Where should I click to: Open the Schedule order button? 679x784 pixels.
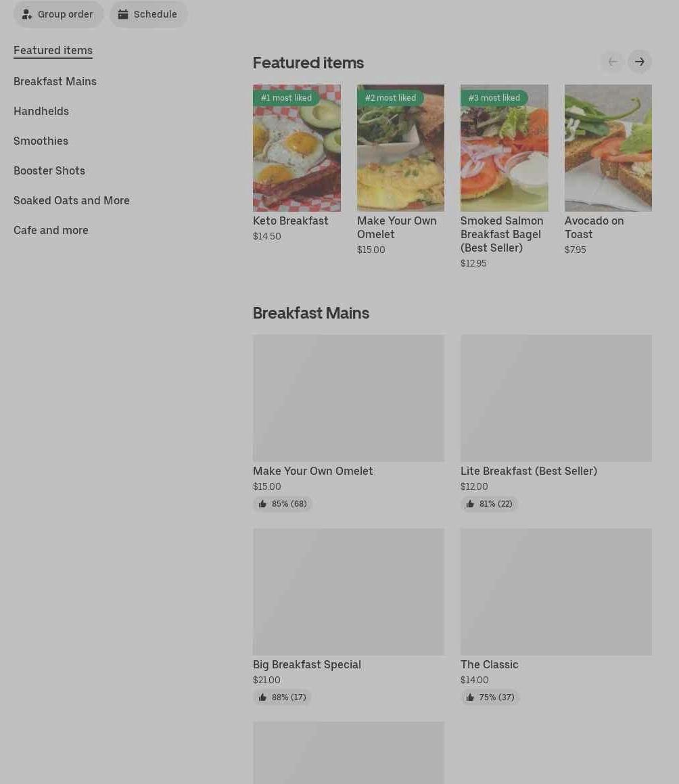[148, 14]
